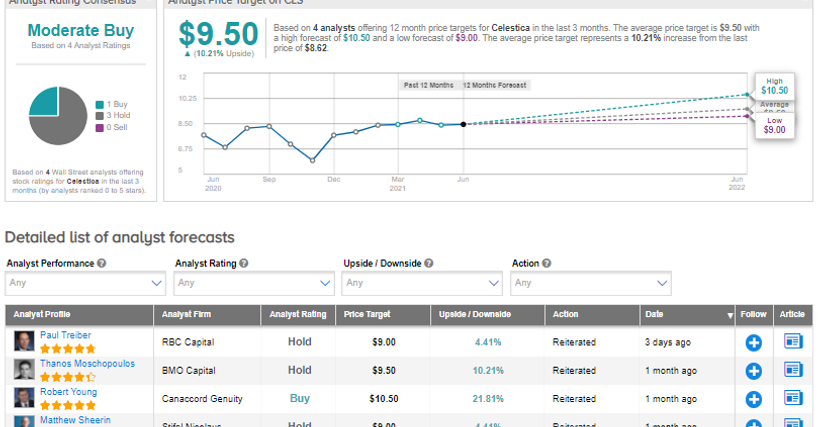This screenshot has width=820, height=427.
Task: Click help icon next to Analyst Performance
Action: click(x=101, y=263)
